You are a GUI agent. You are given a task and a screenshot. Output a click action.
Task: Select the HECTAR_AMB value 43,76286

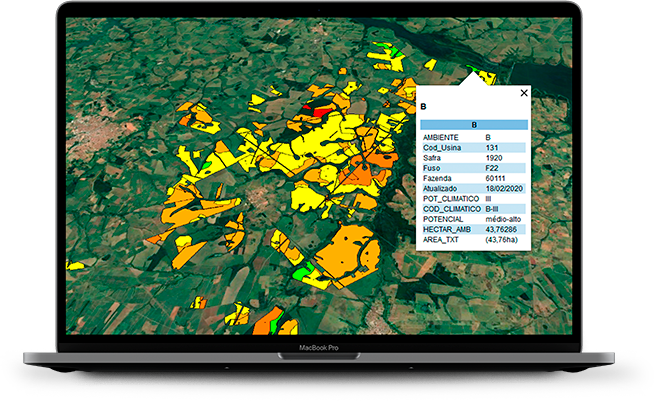(501, 230)
